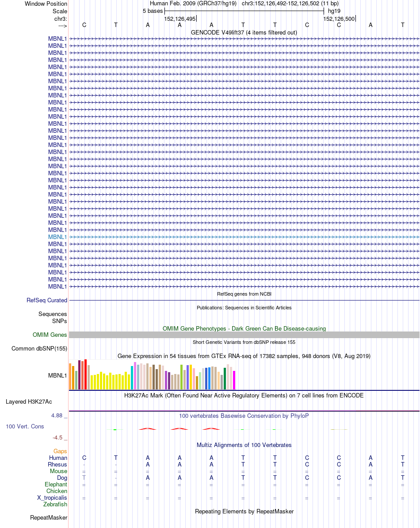
Task: Open the GENCODE V49lift37 track title
Action: click(244, 33)
